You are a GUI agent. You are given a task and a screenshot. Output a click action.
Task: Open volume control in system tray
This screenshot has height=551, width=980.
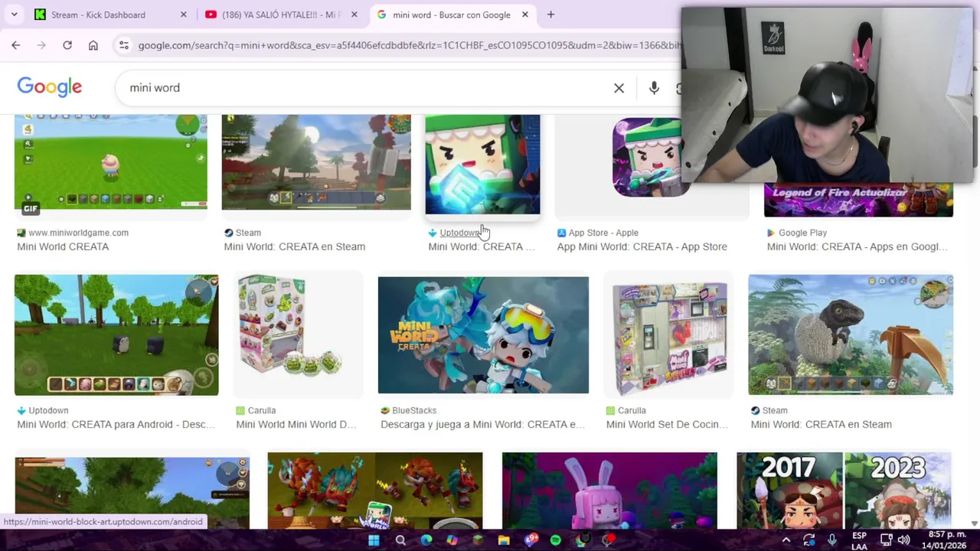coord(904,540)
